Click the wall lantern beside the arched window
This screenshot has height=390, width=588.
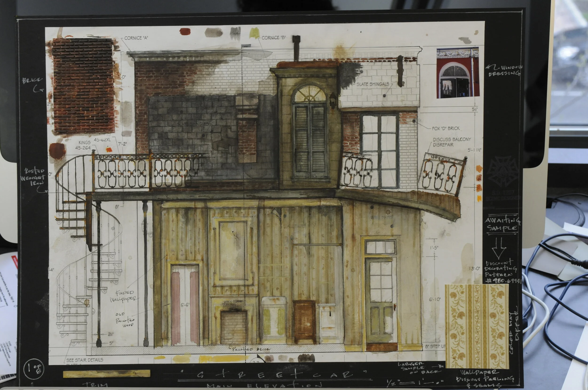(x=333, y=100)
